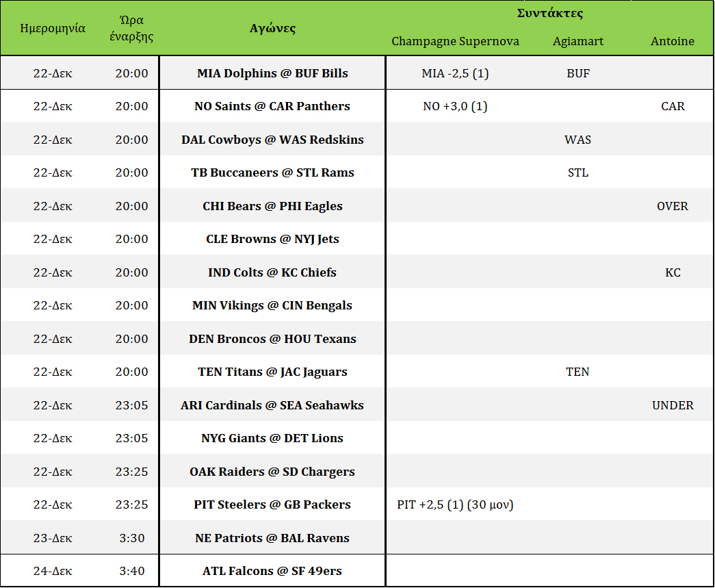
Task: Select the NE Patriots @ BAL Ravens cell
Action: coord(272,538)
